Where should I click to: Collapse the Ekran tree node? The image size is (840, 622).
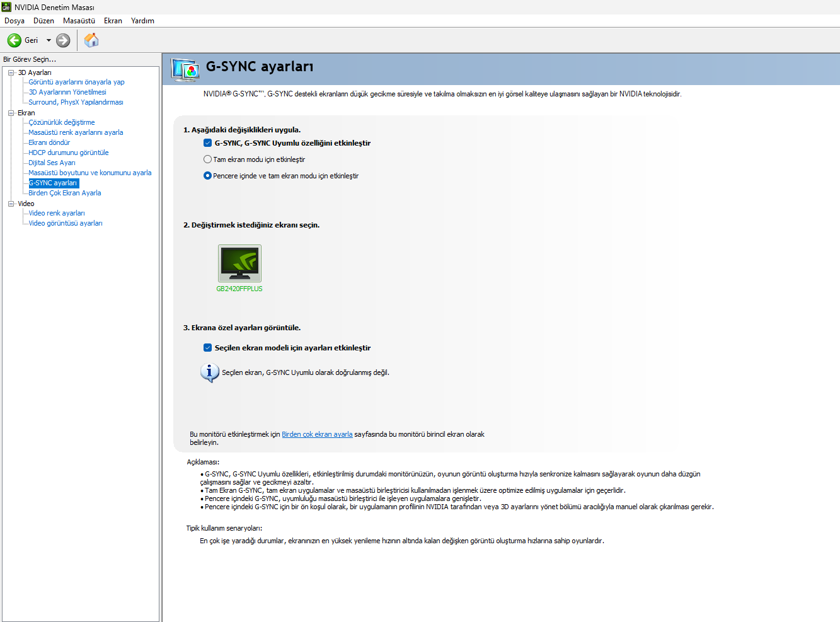coord(11,113)
